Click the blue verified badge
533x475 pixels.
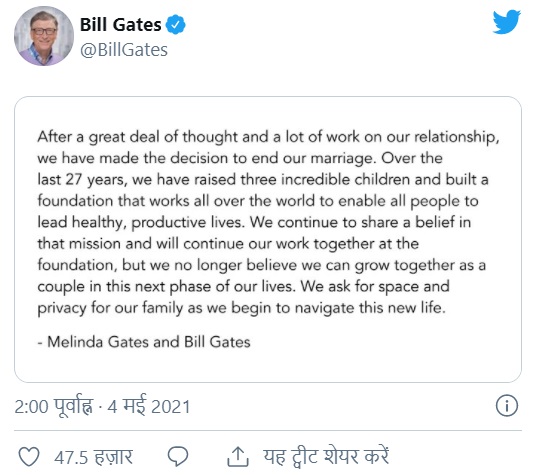click(x=175, y=25)
